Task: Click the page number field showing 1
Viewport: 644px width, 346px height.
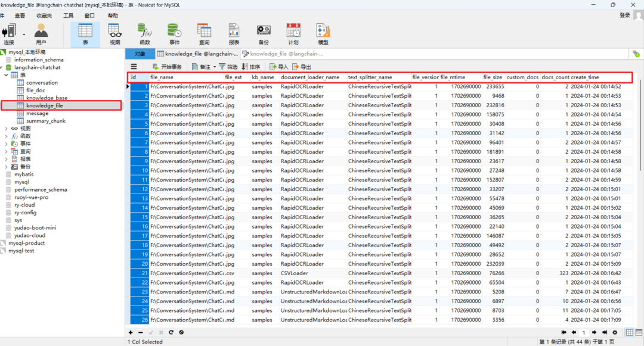Action: [584, 333]
